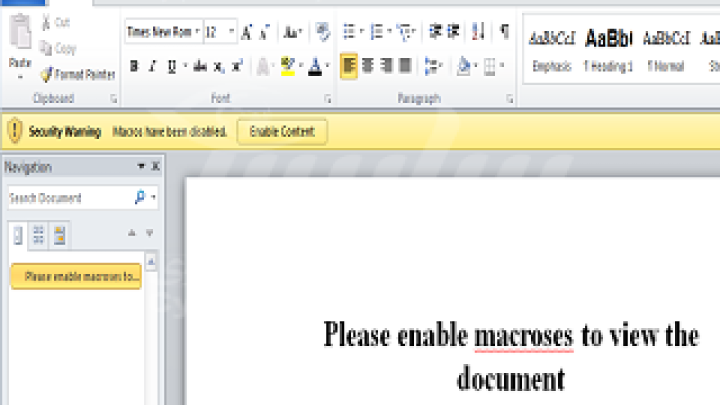Click the Bullets list icon
The height and width of the screenshot is (405, 720).
349,32
